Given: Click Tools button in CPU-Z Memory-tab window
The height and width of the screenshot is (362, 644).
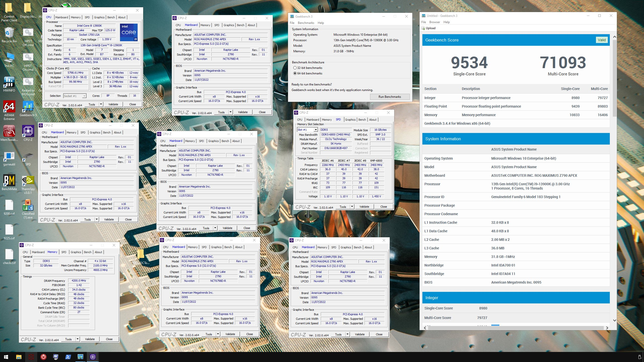Looking at the screenshot, I should pyautogui.click(x=68, y=339).
